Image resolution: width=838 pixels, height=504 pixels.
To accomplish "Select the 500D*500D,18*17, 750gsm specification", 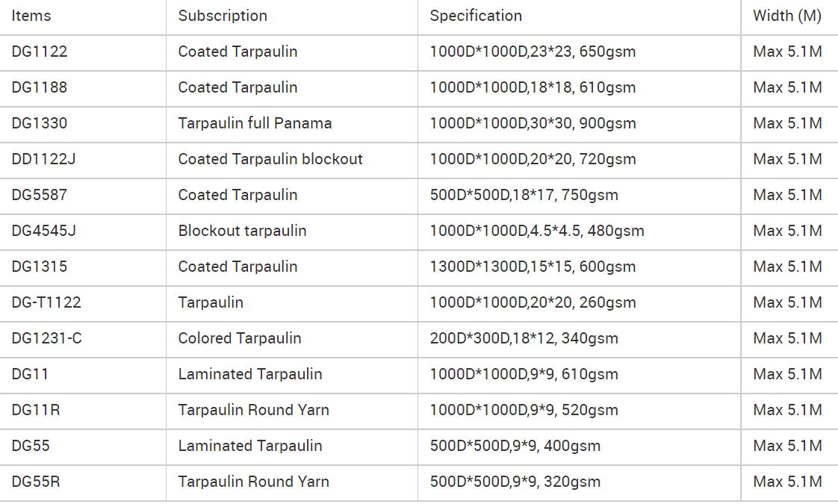I will pyautogui.click(x=524, y=195).
